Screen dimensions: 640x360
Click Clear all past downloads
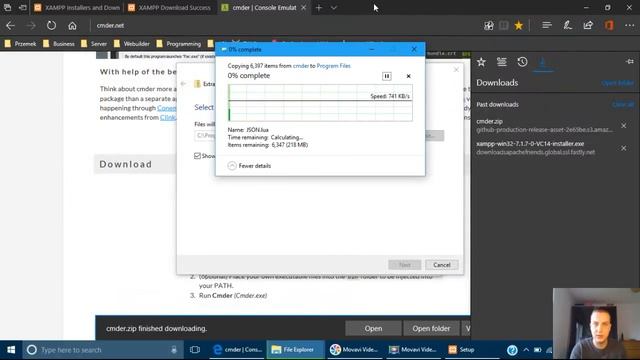pyautogui.click(x=623, y=104)
